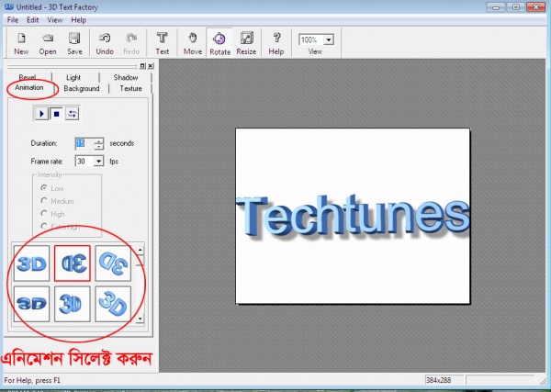Click the Open file toolbar icon
The width and height of the screenshot is (551, 392).
coord(48,43)
